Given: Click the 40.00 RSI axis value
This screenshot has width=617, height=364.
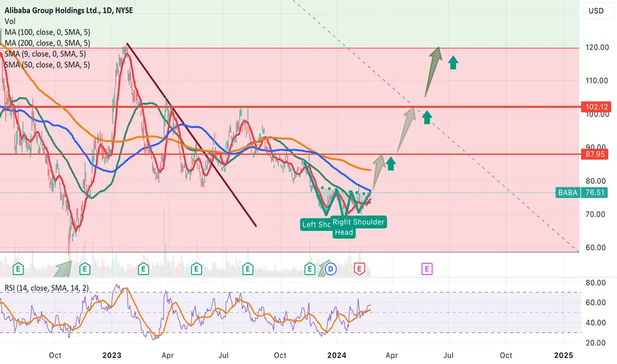Looking at the screenshot, I should tap(595, 323).
